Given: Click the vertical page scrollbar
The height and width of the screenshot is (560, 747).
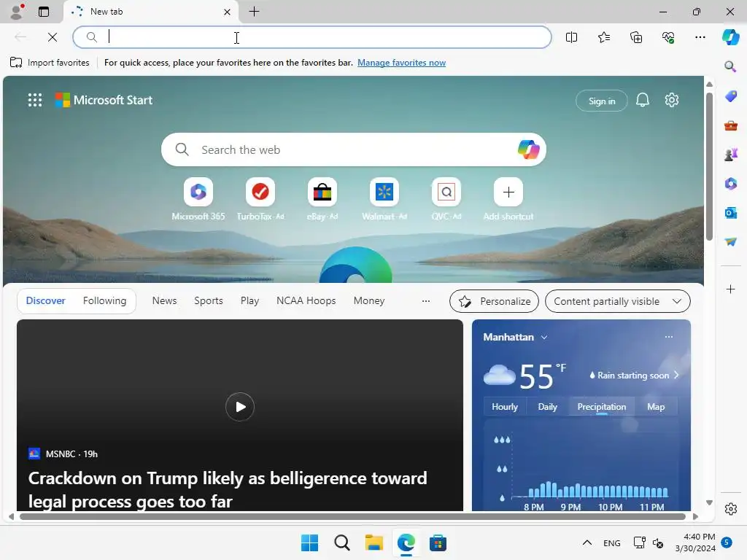Looking at the screenshot, I should coord(709,167).
